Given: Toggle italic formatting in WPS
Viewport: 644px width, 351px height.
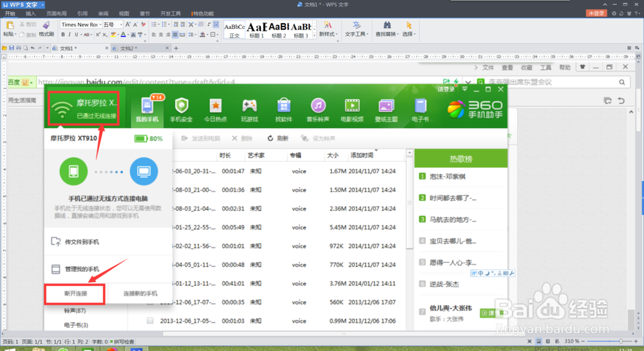Looking at the screenshot, I should pyautogui.click(x=70, y=35).
